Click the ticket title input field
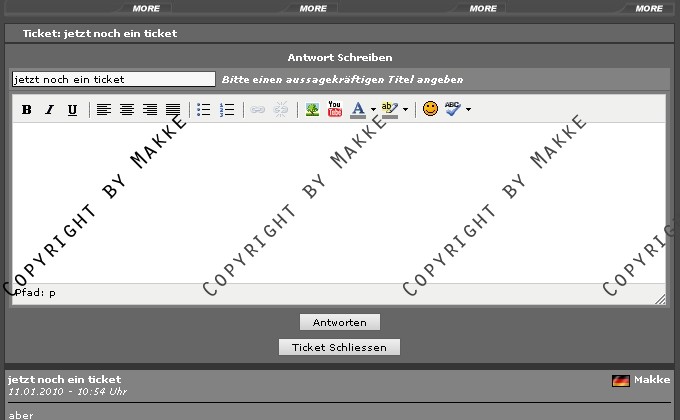This screenshot has height=420, width=680. pyautogui.click(x=113, y=79)
